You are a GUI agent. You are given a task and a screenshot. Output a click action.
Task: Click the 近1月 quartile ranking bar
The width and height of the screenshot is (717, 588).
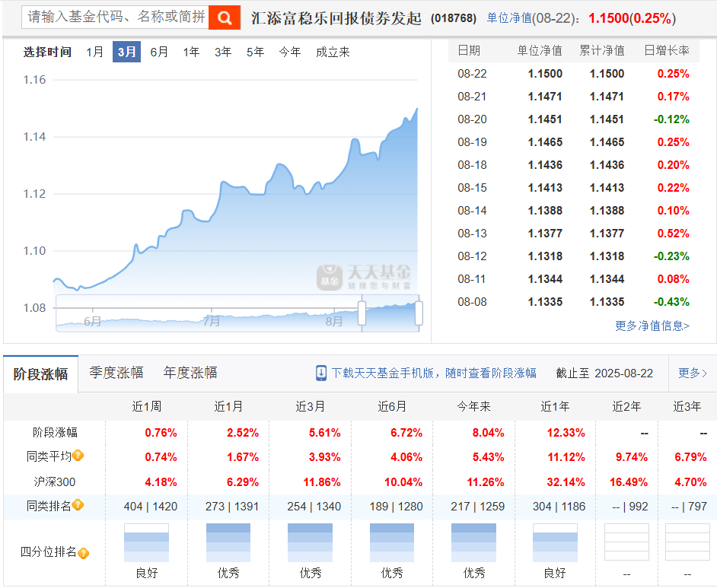tap(228, 543)
